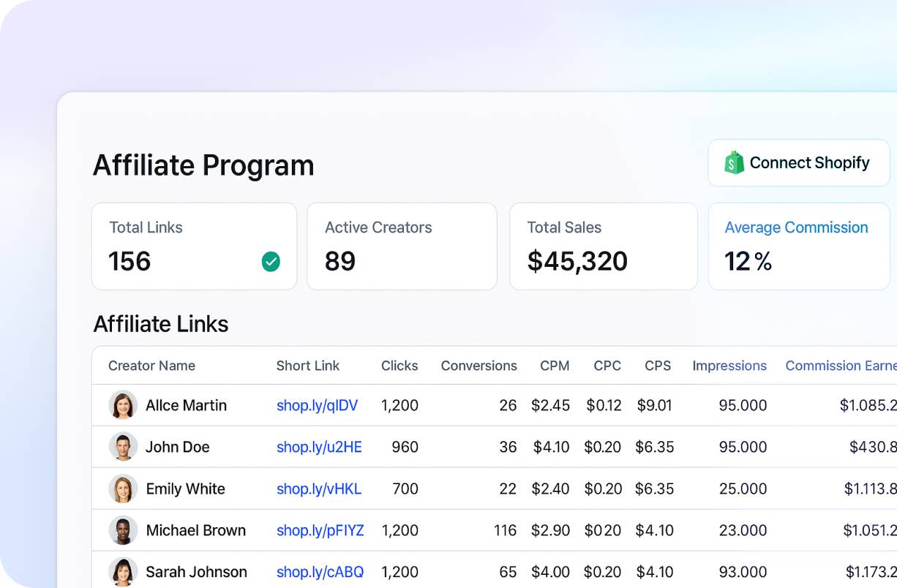The image size is (897, 588).
Task: Click Michael Brown's avatar picture
Action: tap(123, 530)
